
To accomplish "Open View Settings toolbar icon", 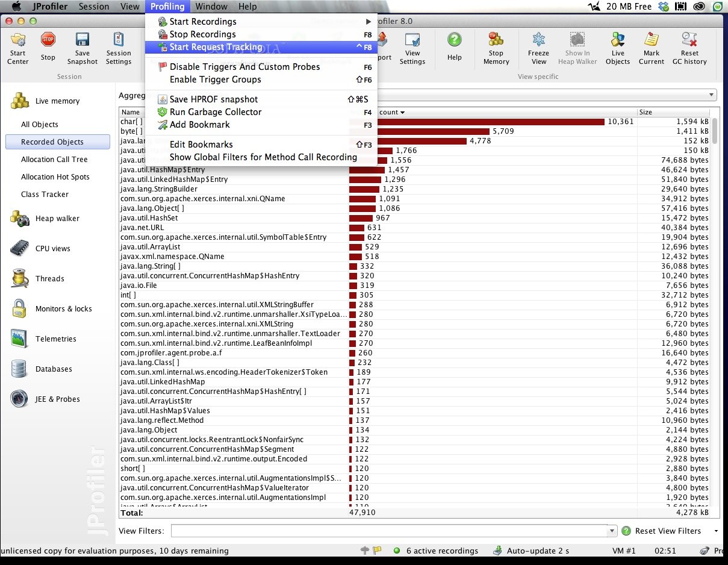I will point(412,40).
